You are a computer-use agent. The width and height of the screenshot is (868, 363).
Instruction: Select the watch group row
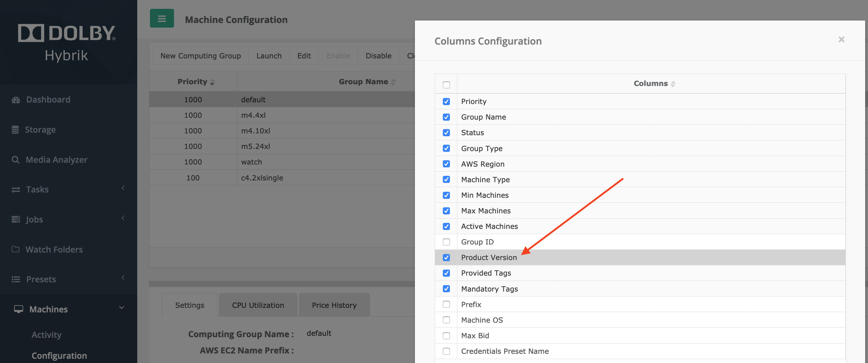pos(282,162)
